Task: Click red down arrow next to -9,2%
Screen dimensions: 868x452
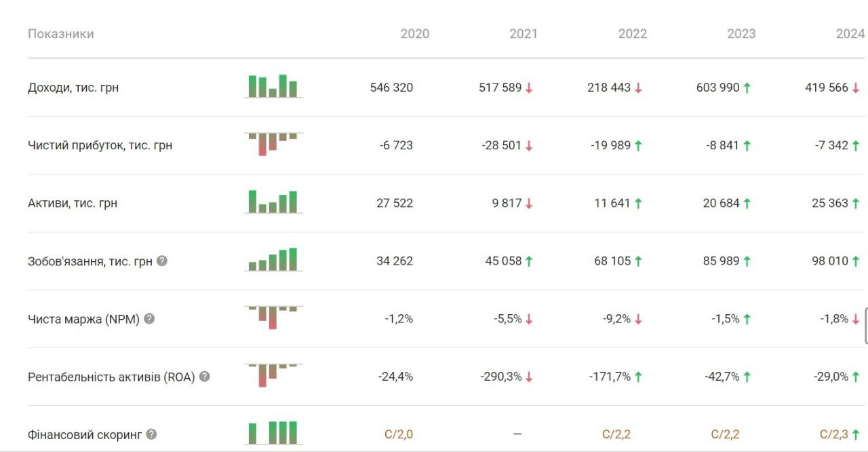Action: pyautogui.click(x=638, y=318)
